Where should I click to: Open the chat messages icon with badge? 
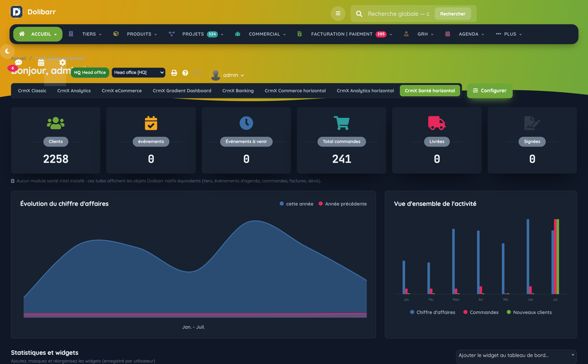(x=19, y=63)
